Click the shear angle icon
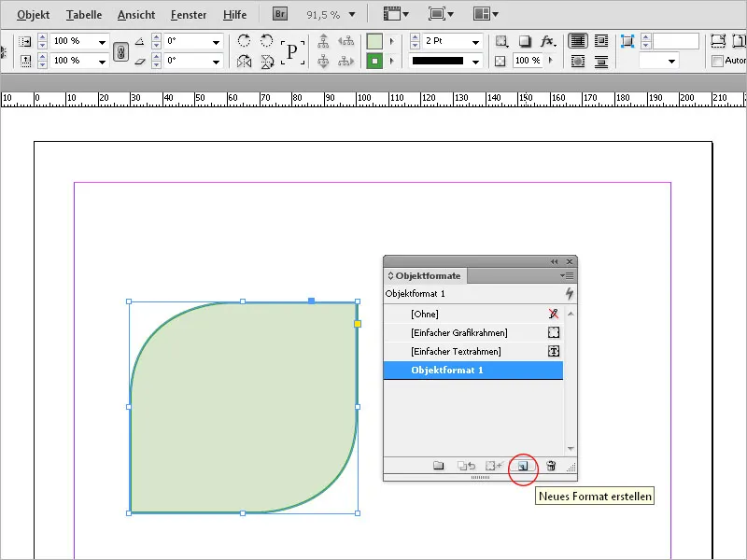 [x=139, y=61]
